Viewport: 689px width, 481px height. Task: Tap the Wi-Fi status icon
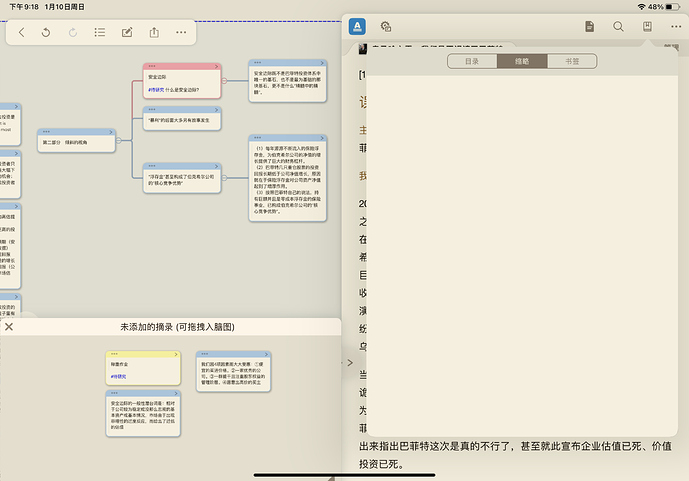click(641, 7)
